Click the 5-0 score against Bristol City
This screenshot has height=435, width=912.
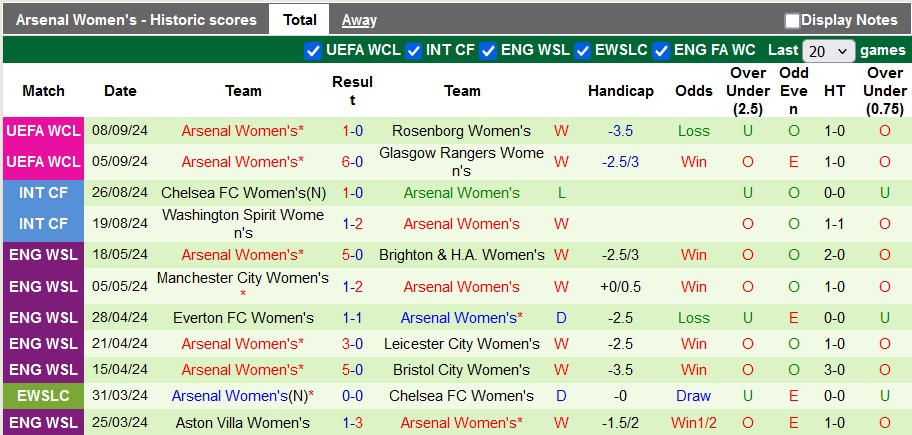pos(352,370)
